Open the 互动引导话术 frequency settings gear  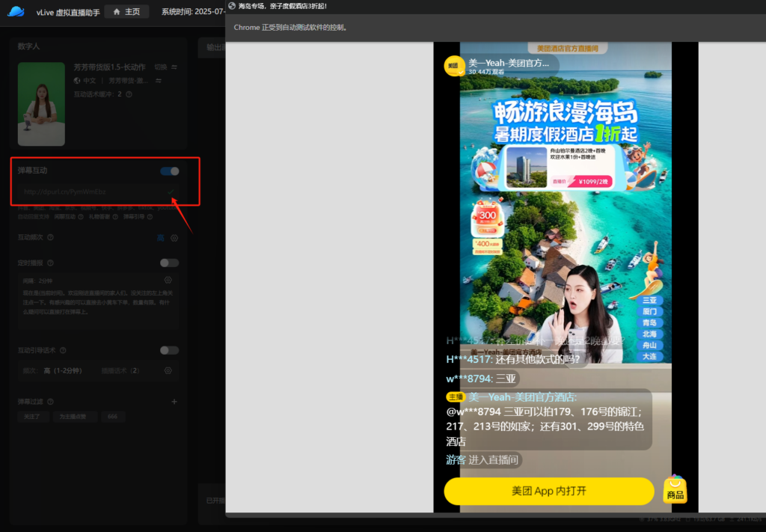pyautogui.click(x=168, y=370)
